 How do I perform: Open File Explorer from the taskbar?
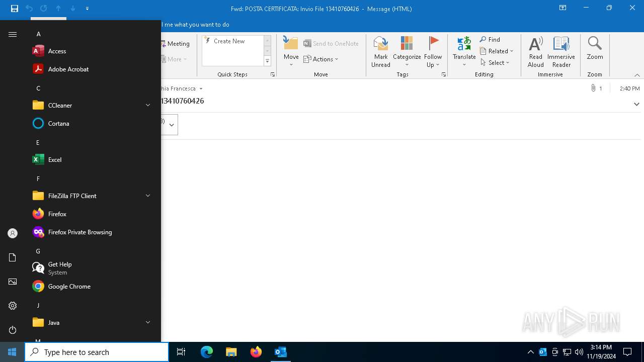click(x=231, y=352)
